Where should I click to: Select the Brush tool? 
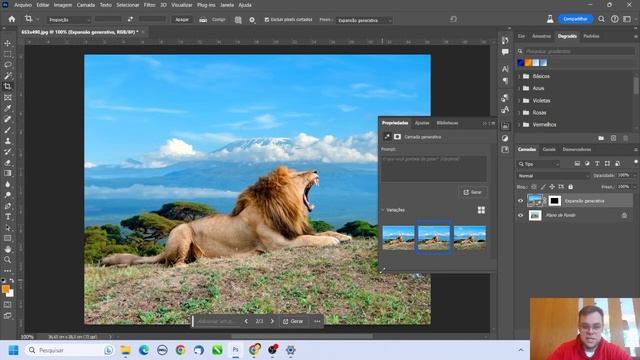[8, 130]
